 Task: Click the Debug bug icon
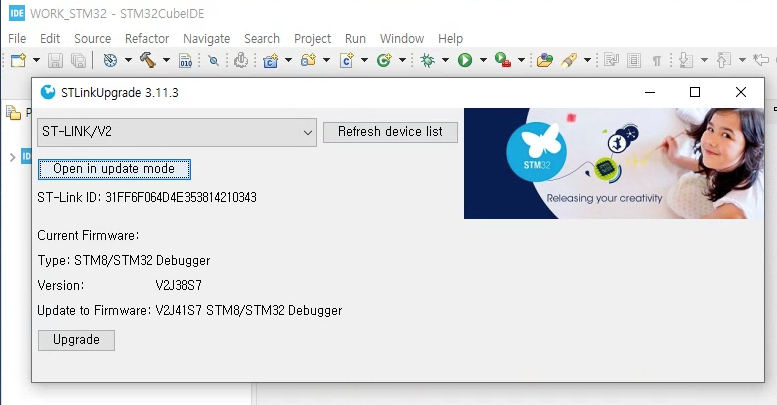427,60
